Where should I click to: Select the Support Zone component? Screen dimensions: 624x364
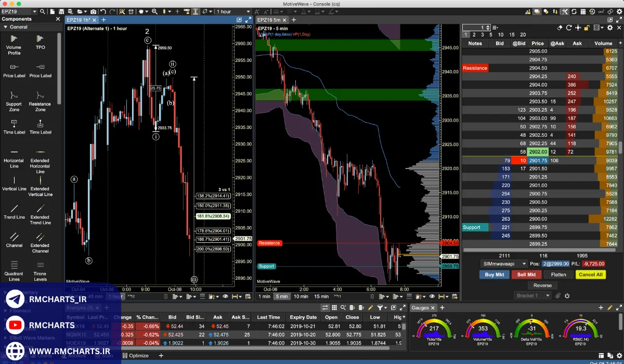[x=14, y=101]
